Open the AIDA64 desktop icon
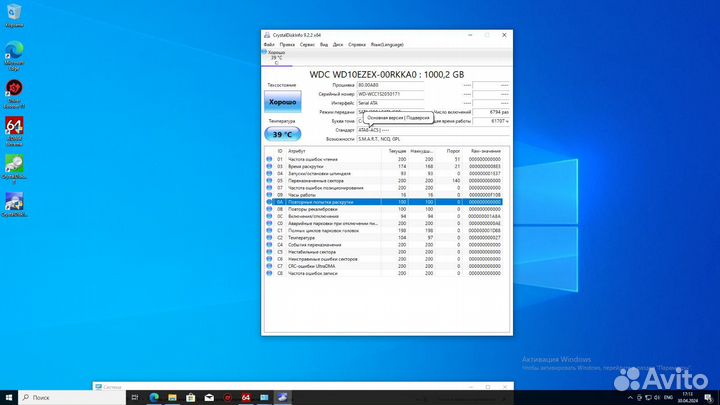 [x=14, y=131]
